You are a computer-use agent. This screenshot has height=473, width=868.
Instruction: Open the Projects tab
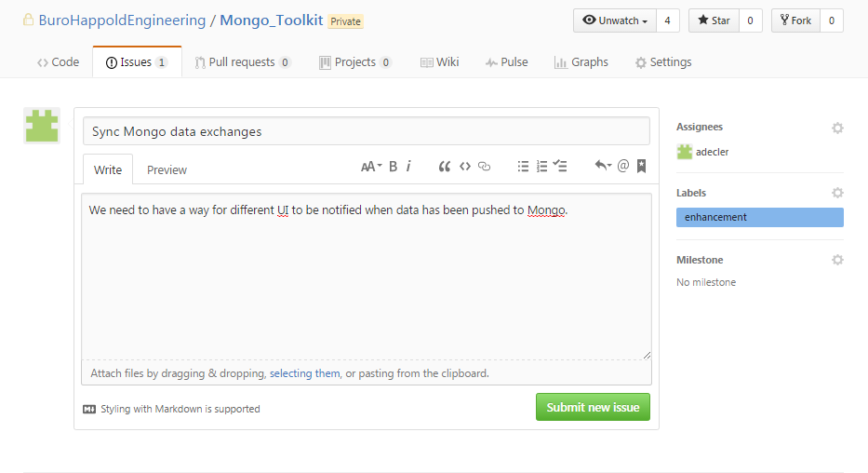point(355,62)
